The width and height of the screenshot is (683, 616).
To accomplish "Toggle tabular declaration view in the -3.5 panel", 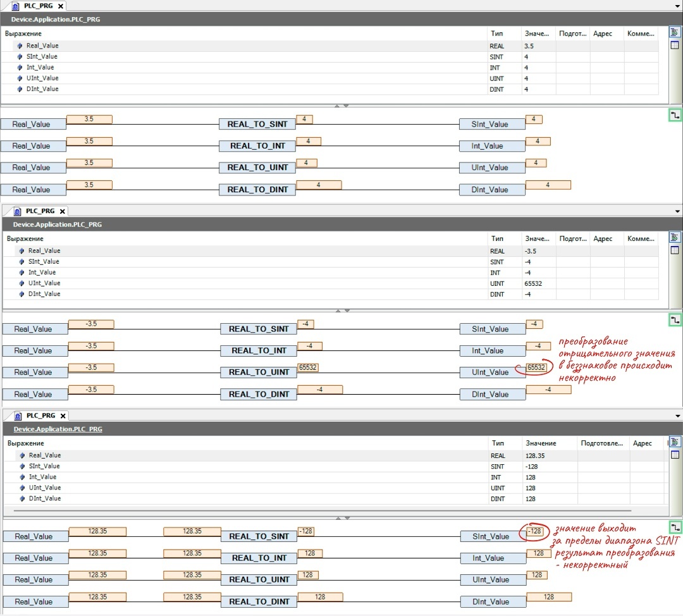I will click(x=674, y=250).
